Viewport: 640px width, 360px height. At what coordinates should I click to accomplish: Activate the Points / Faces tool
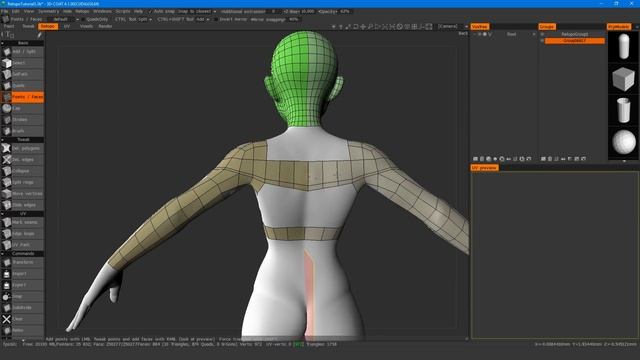click(22, 97)
